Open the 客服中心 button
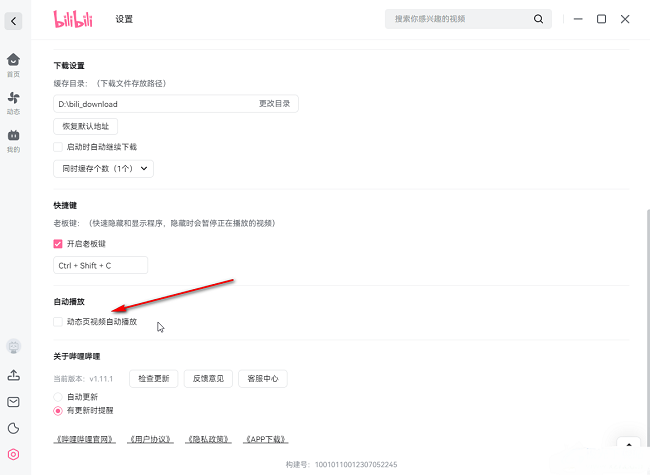650x475 pixels. point(263,378)
